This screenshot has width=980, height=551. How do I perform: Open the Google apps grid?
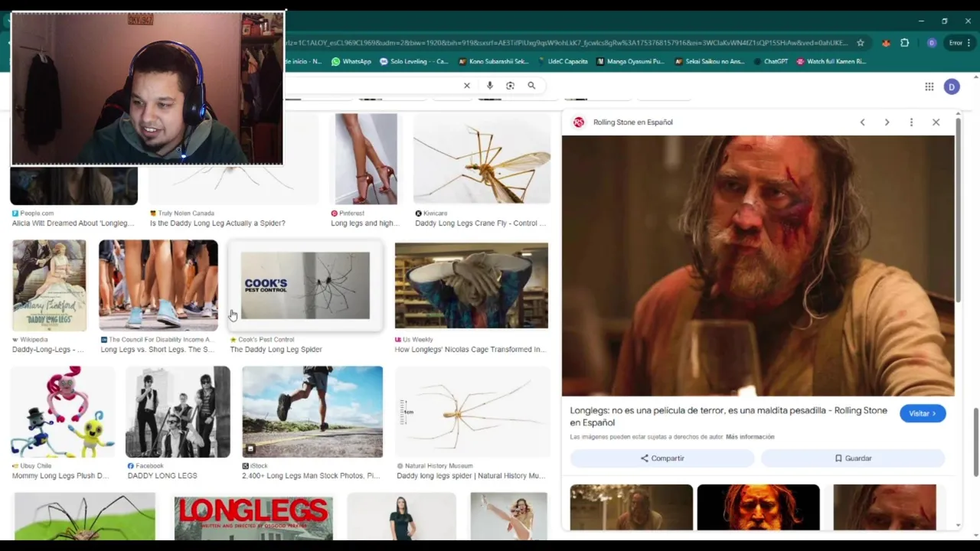[x=929, y=86]
